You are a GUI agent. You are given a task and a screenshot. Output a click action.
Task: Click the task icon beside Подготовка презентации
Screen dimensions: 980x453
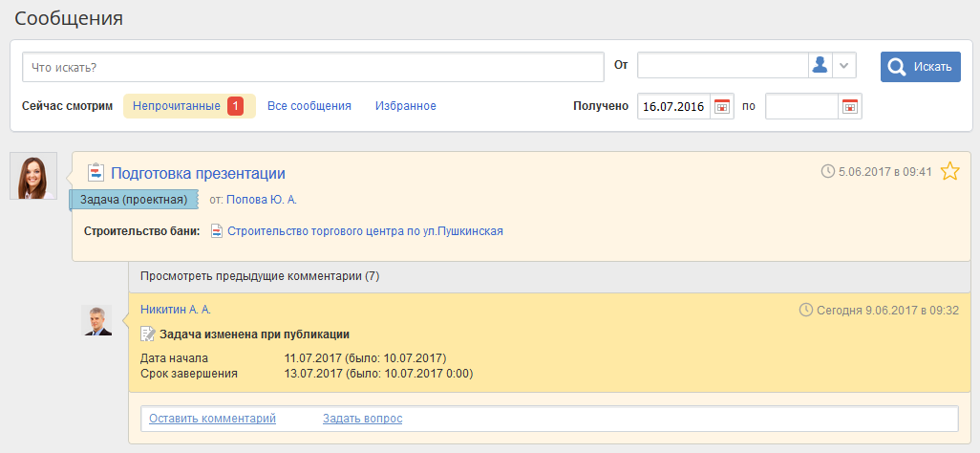point(96,173)
